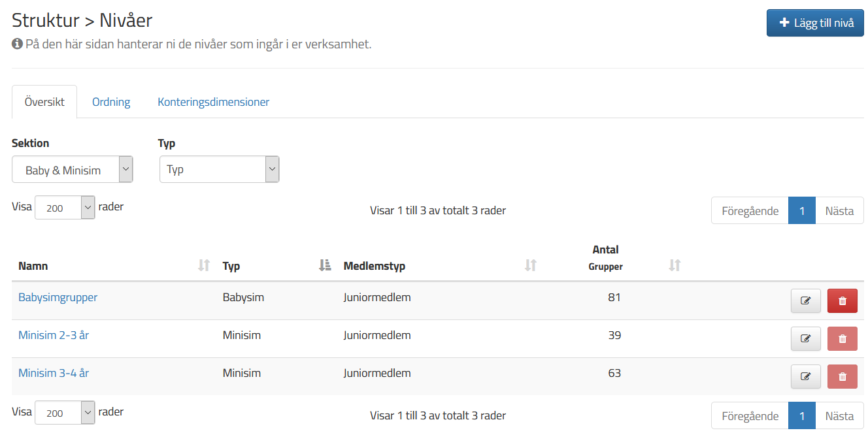
Task: Delete the Minisim 3-4 år level
Action: [x=842, y=377]
